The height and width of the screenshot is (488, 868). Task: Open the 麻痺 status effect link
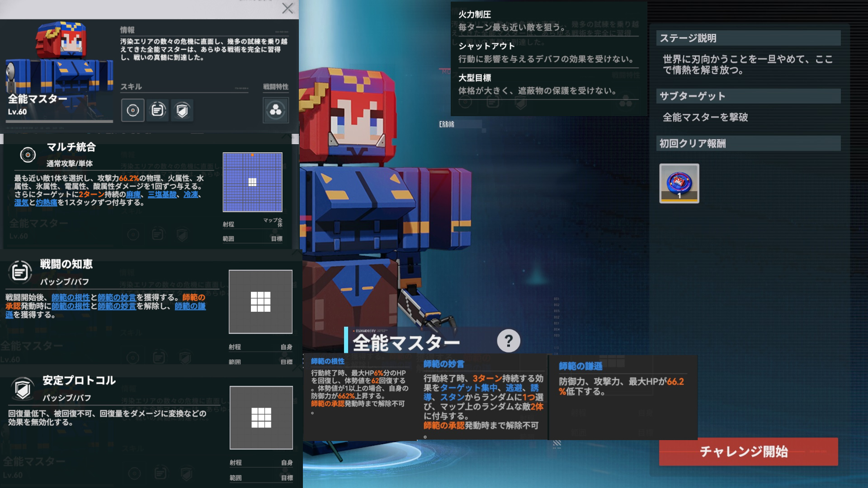(x=133, y=195)
